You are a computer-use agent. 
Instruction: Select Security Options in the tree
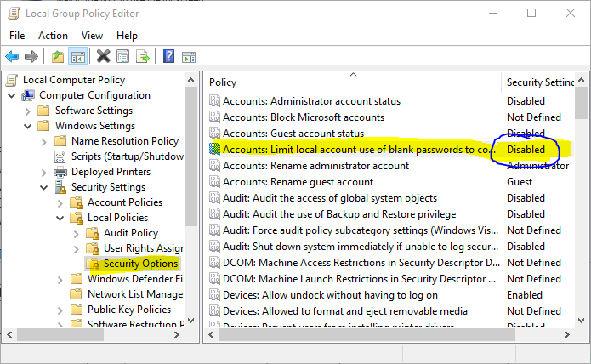140,264
